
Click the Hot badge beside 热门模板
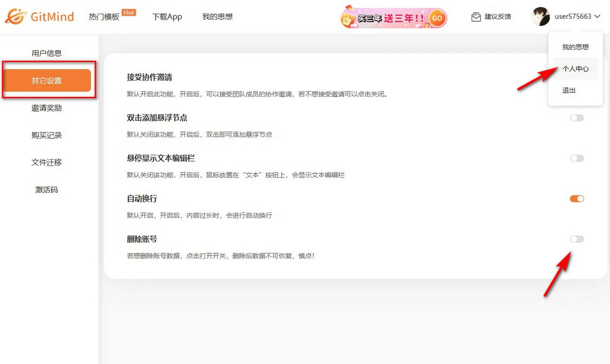[129, 13]
